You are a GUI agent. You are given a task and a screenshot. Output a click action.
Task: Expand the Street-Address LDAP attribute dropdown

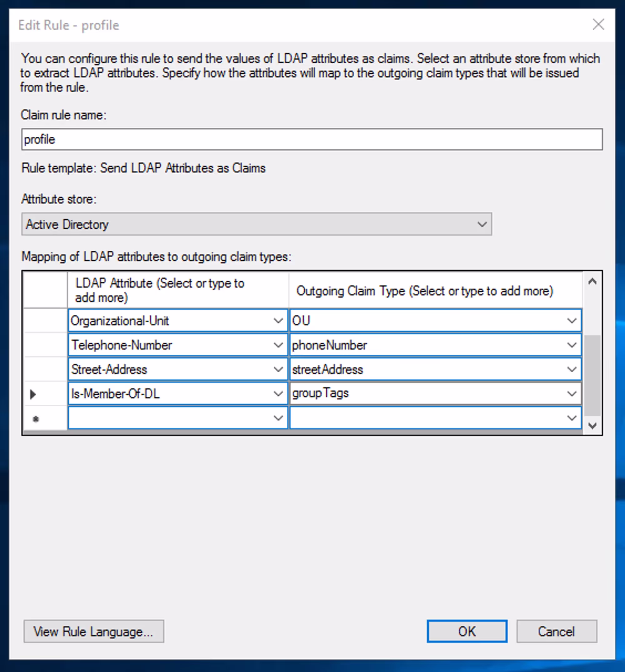[x=278, y=369]
